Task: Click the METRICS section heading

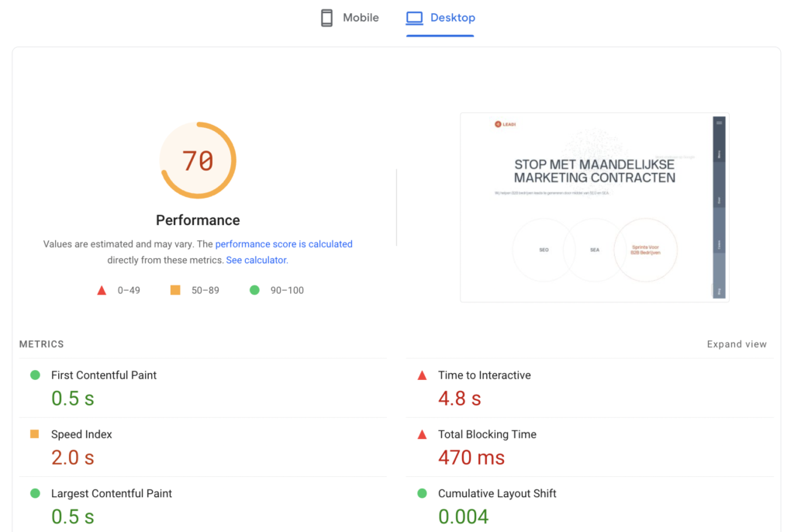Action: (x=42, y=344)
